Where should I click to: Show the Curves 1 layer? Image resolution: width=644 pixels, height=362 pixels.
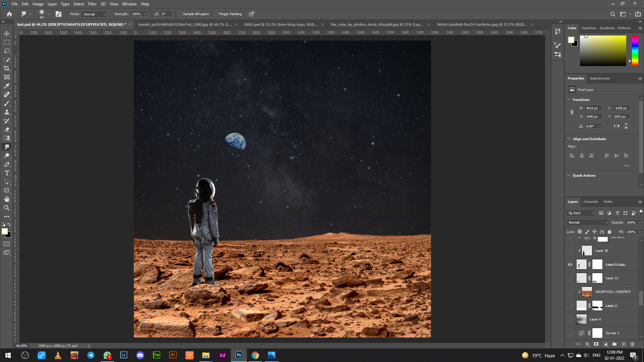(x=570, y=333)
